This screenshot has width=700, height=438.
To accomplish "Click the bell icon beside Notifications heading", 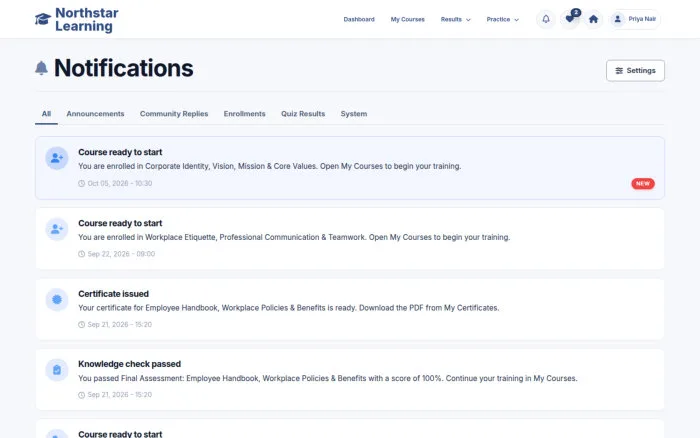I will [x=42, y=68].
